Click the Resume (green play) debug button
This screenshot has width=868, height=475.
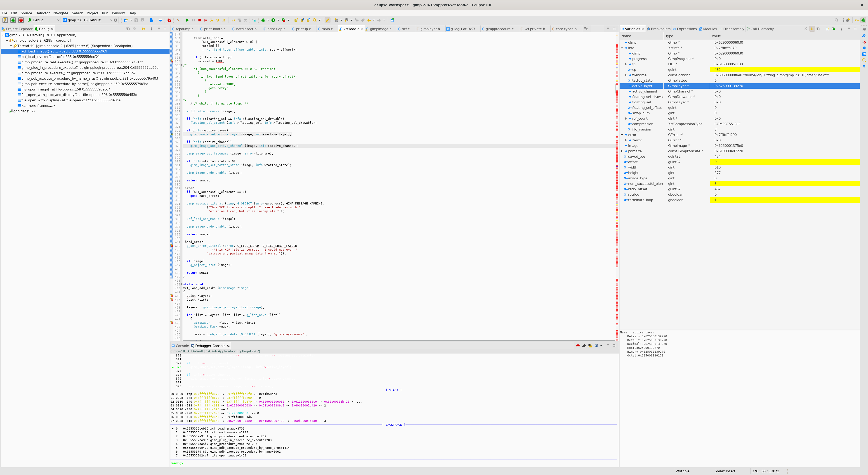(x=187, y=20)
